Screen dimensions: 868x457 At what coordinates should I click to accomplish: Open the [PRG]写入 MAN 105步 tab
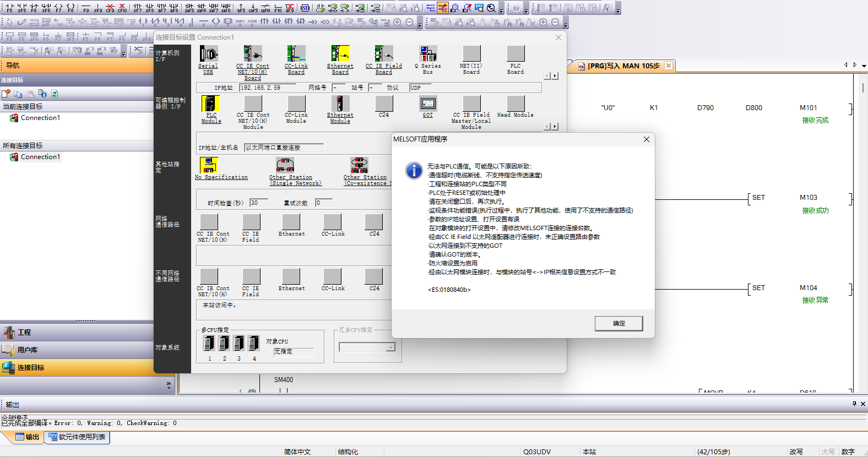(x=622, y=66)
